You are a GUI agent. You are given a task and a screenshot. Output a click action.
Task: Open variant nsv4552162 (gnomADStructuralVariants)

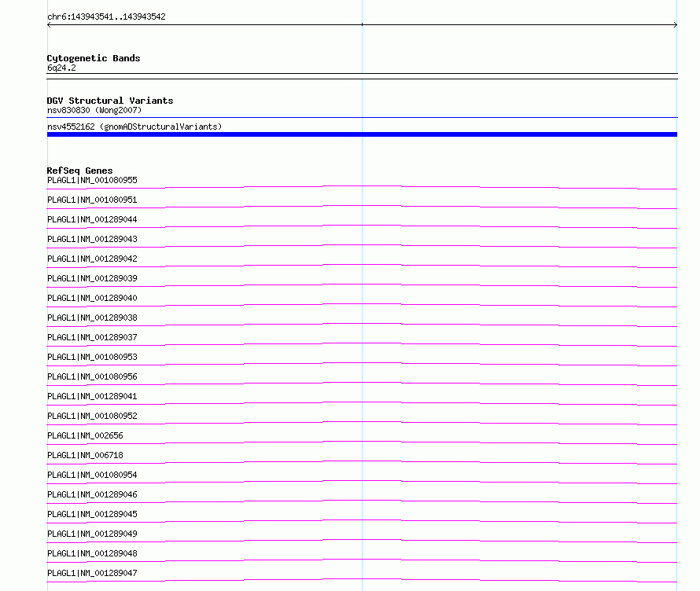(134, 127)
